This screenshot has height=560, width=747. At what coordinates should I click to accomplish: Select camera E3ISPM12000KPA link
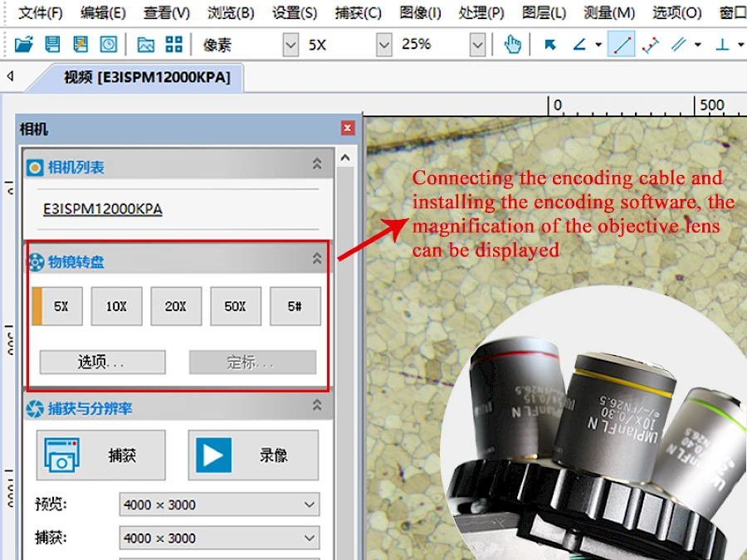(x=102, y=209)
